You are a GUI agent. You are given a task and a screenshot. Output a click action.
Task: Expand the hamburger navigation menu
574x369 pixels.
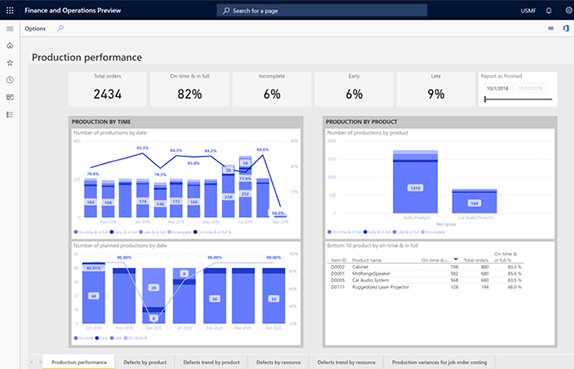pos(10,29)
